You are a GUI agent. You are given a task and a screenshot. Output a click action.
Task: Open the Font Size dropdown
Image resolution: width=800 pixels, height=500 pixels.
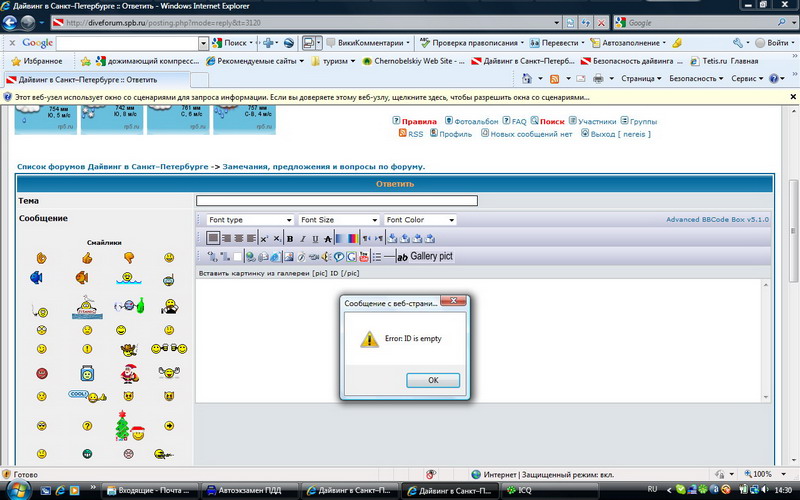pos(339,220)
